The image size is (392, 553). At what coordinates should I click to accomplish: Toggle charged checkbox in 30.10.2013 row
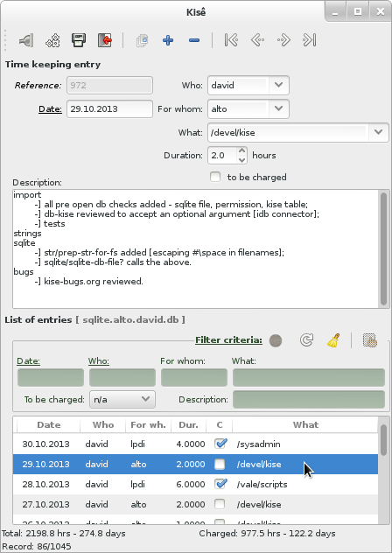click(220, 444)
